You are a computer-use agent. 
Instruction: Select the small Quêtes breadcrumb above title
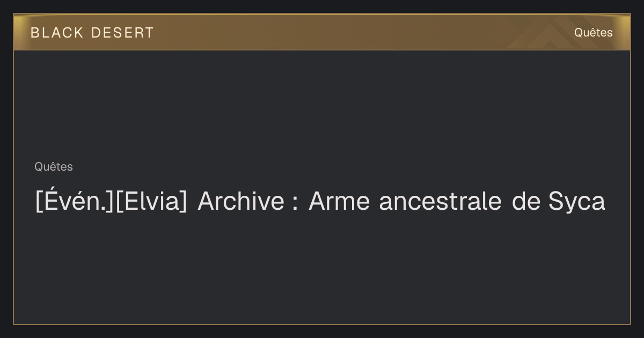tap(54, 167)
